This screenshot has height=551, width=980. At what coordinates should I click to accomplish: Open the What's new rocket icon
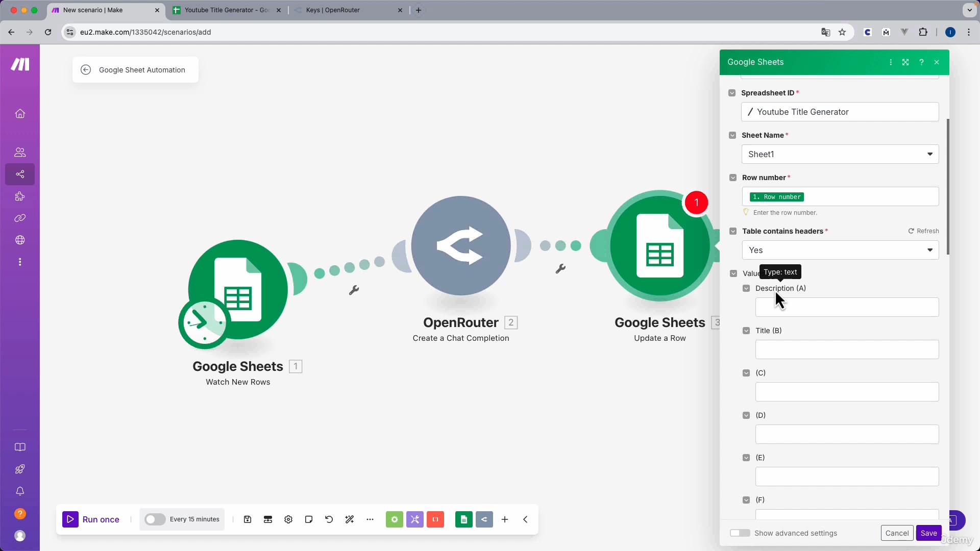pyautogui.click(x=20, y=469)
